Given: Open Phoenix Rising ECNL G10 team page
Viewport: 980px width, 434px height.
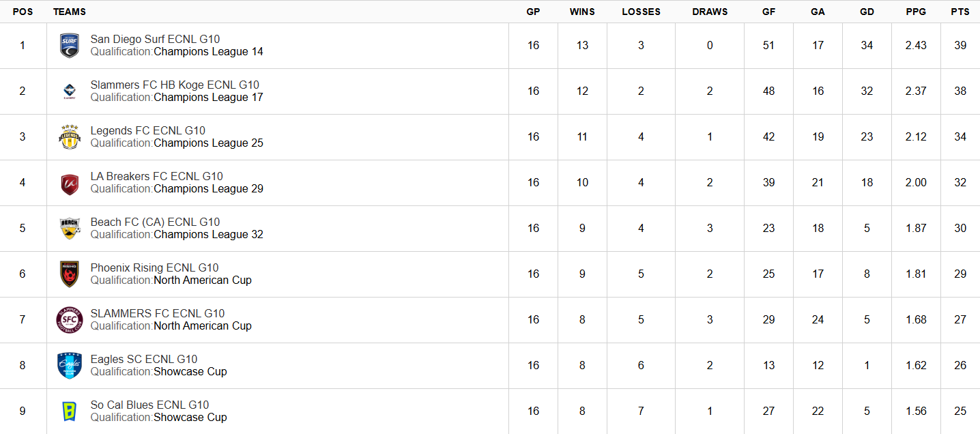Looking at the screenshot, I should (x=154, y=268).
